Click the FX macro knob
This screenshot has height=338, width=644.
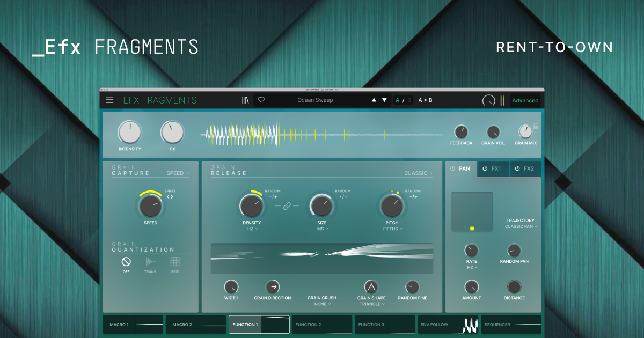[172, 132]
